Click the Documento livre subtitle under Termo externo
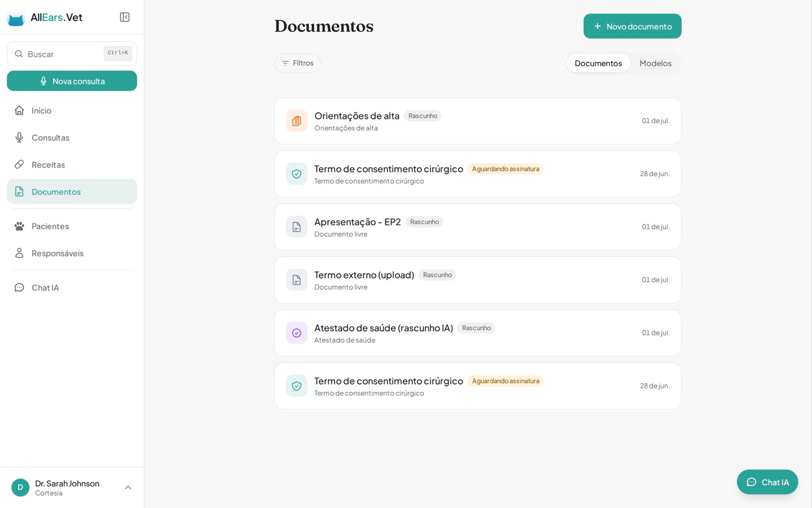This screenshot has height=508, width=812. (x=341, y=287)
